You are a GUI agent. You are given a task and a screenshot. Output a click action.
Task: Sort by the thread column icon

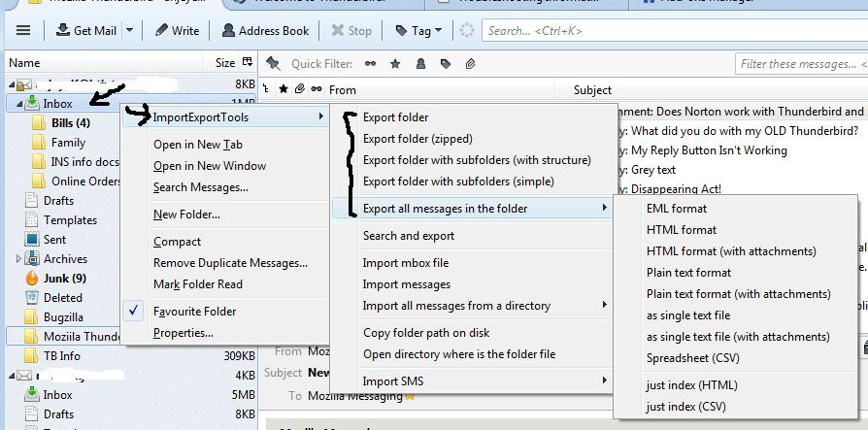click(x=266, y=88)
